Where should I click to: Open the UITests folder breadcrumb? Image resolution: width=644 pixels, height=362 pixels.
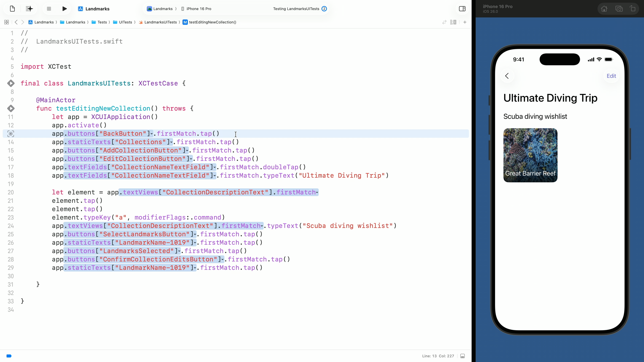tap(125, 22)
